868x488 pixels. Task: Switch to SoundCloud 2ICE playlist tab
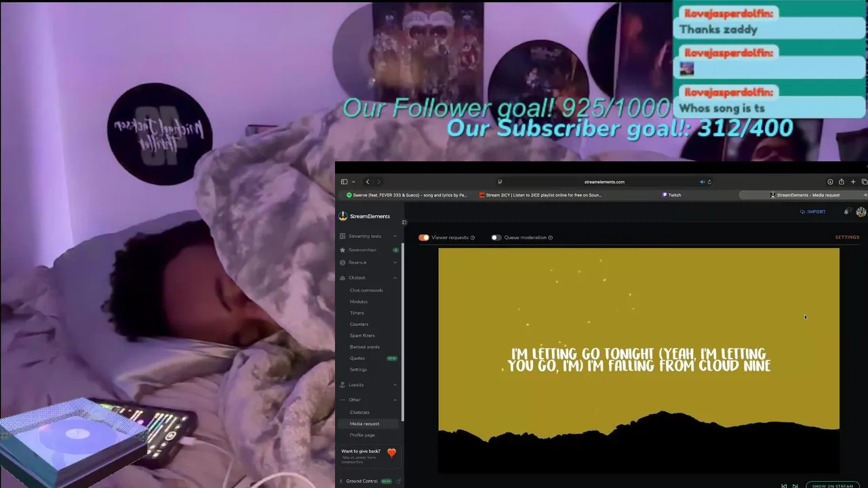[x=540, y=195]
